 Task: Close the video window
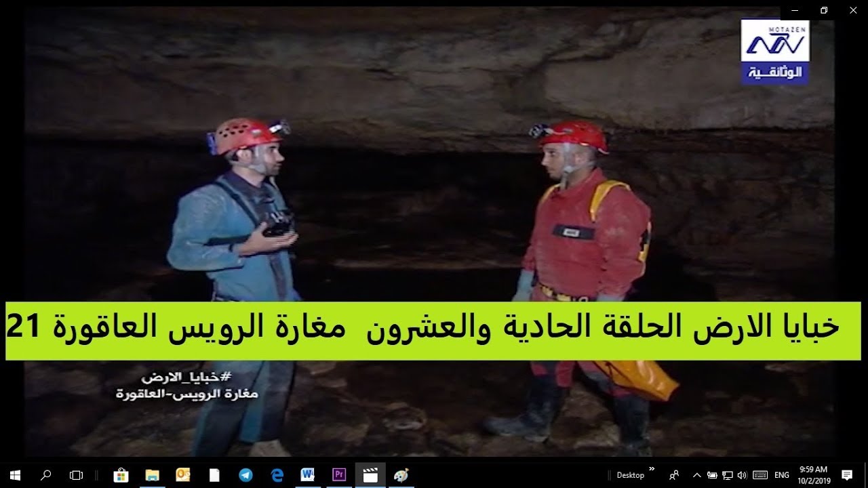[x=853, y=10]
